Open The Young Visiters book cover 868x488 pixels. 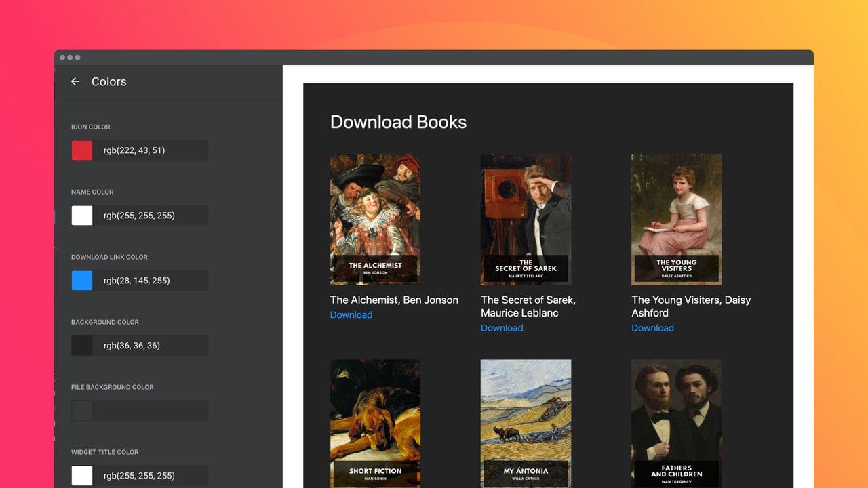tap(676, 220)
